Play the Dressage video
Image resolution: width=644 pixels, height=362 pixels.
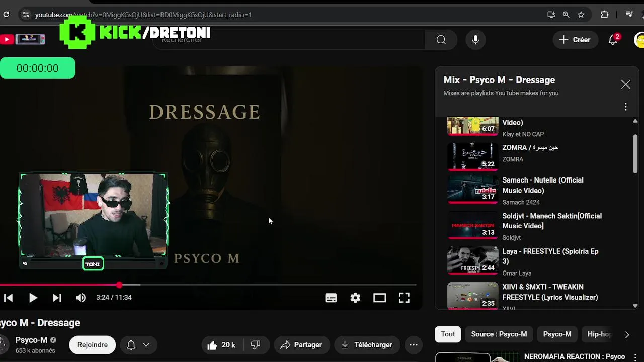[33, 298]
